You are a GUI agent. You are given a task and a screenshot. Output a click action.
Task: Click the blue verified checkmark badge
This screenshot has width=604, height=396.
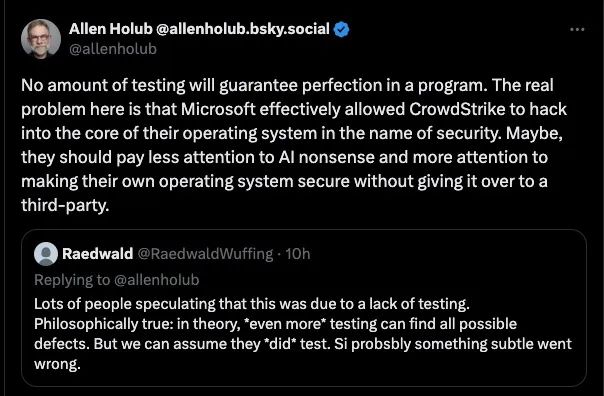341,30
